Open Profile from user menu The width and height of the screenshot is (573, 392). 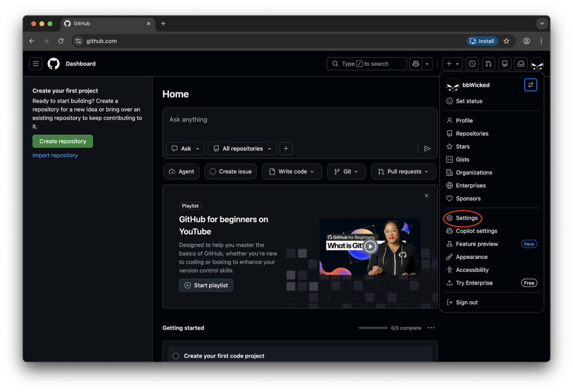pyautogui.click(x=491, y=121)
